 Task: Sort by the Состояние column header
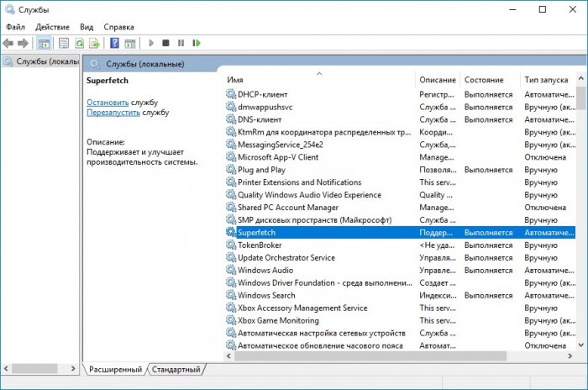pyautogui.click(x=491, y=80)
